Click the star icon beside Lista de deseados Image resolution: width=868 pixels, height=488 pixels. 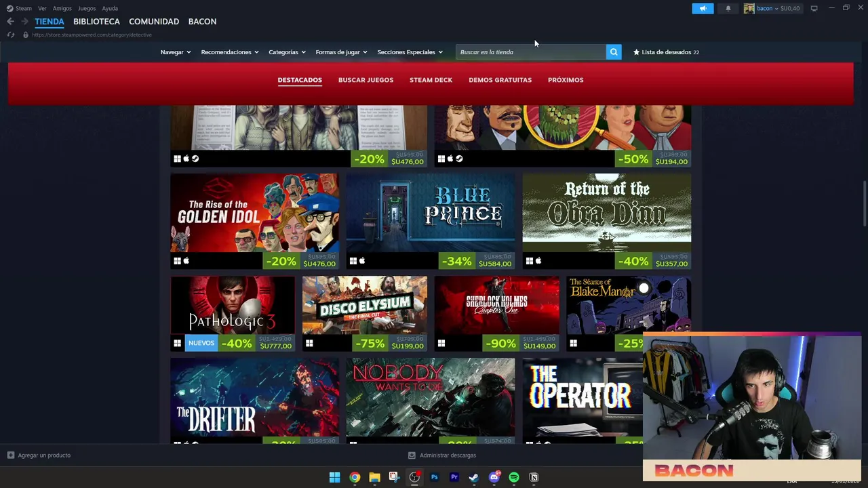pyautogui.click(x=636, y=52)
